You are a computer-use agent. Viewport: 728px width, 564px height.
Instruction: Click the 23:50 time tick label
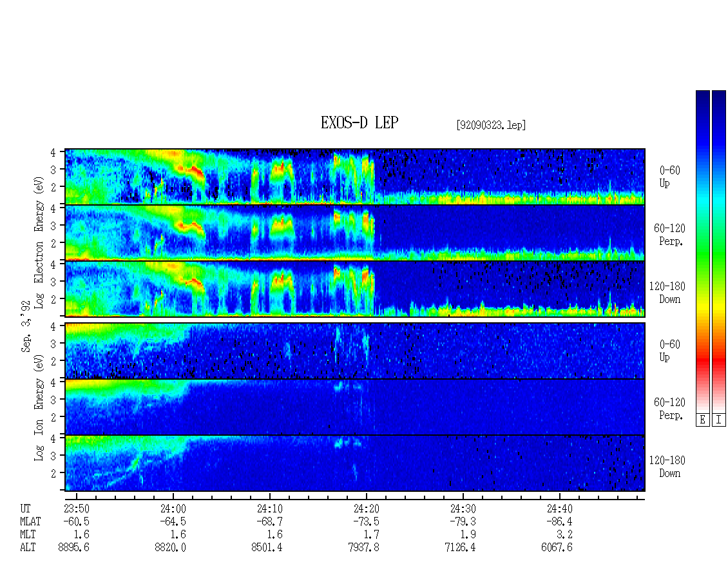77,509
